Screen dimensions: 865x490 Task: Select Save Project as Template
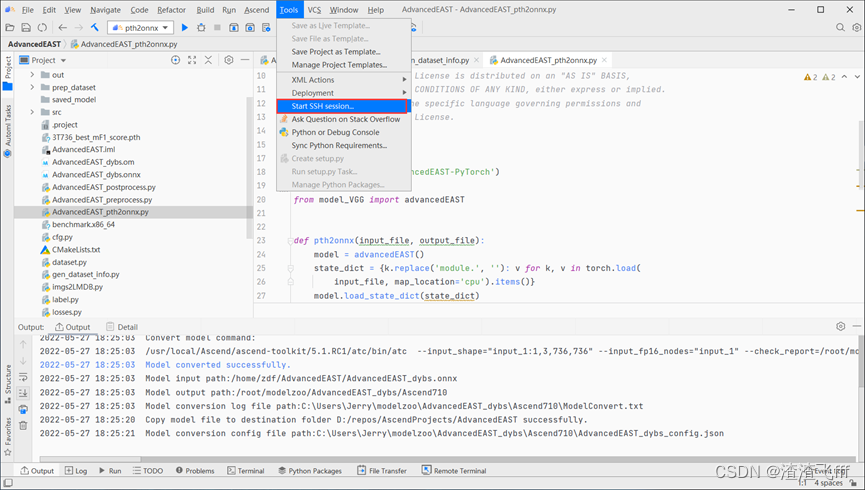(x=344, y=51)
